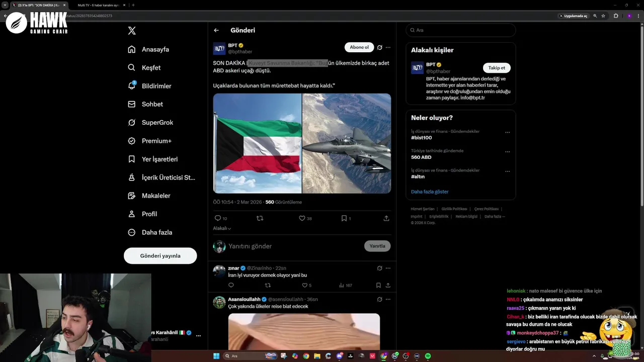Click Takip et for BPT
This screenshot has width=644, height=362.
pyautogui.click(x=497, y=68)
